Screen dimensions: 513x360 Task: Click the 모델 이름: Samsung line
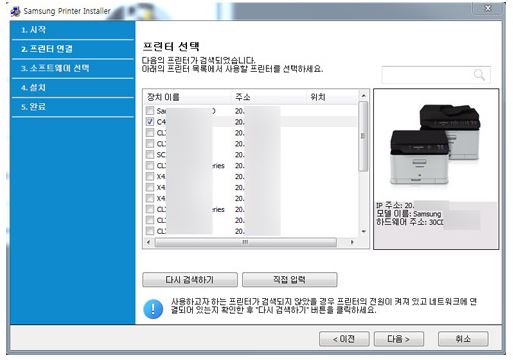click(409, 214)
